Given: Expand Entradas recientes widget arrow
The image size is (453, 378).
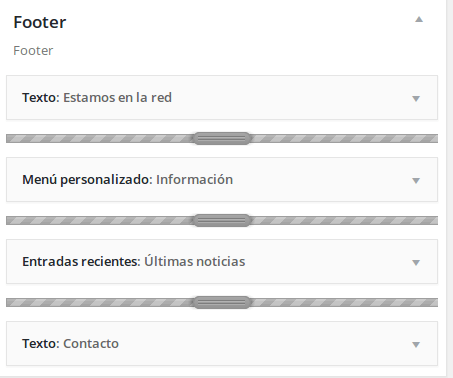Looking at the screenshot, I should tap(416, 262).
